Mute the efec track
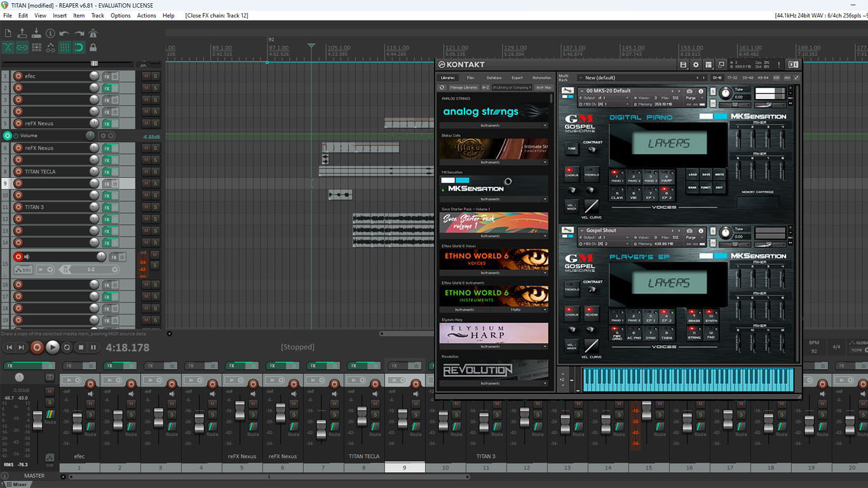 click(x=146, y=76)
